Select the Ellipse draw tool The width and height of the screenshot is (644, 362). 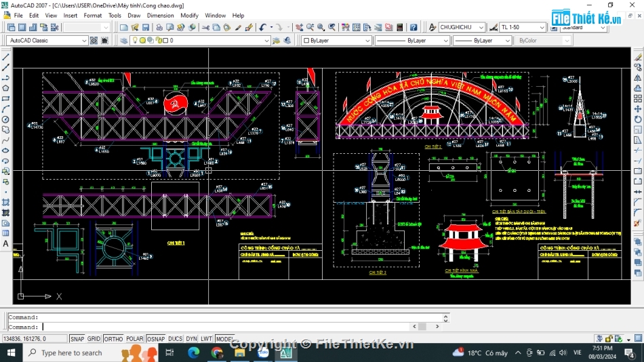pos(5,150)
